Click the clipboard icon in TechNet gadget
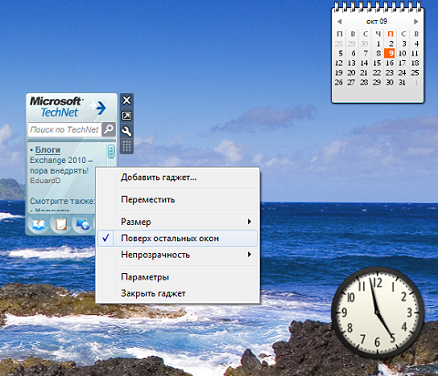 pyautogui.click(x=61, y=225)
